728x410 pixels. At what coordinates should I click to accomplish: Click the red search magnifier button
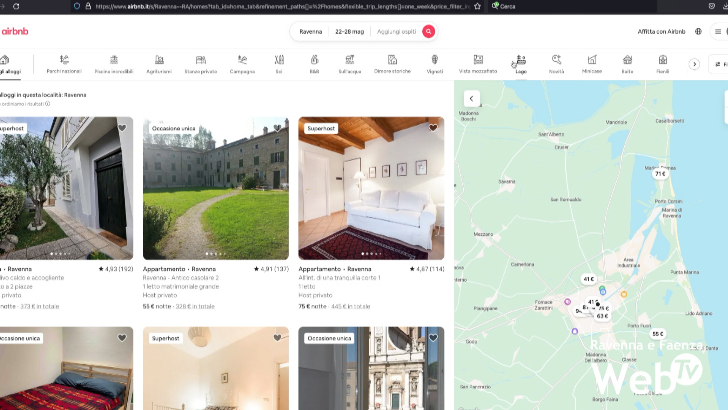[428, 31]
